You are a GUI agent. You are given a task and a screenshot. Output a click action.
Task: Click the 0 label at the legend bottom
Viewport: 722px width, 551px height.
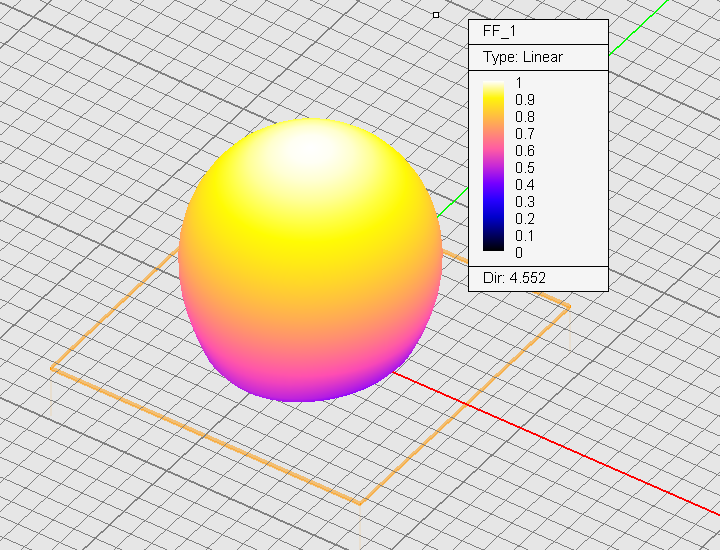coord(519,253)
